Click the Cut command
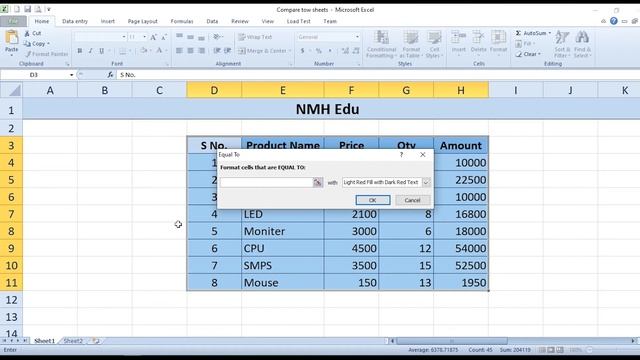Image resolution: width=640 pixels, height=360 pixels. [33, 33]
